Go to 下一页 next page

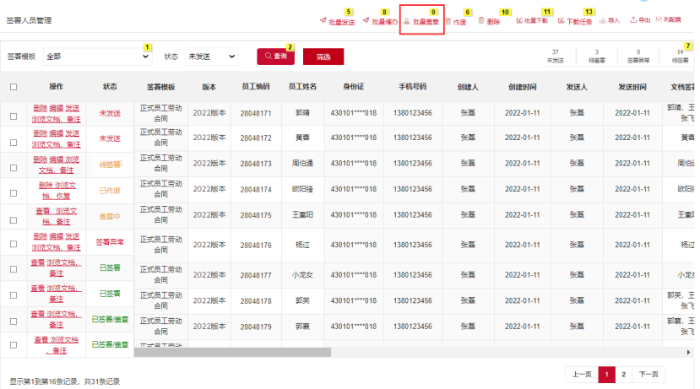click(x=648, y=374)
